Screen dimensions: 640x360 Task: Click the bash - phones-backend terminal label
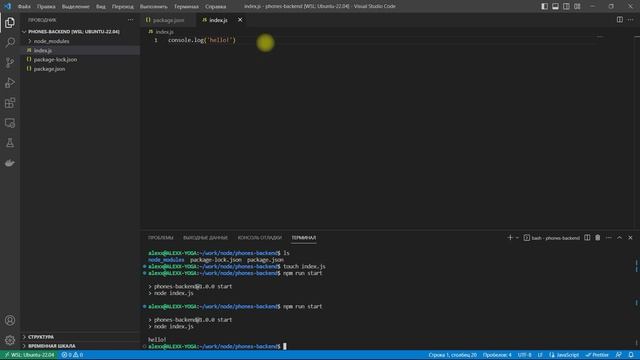click(551, 238)
